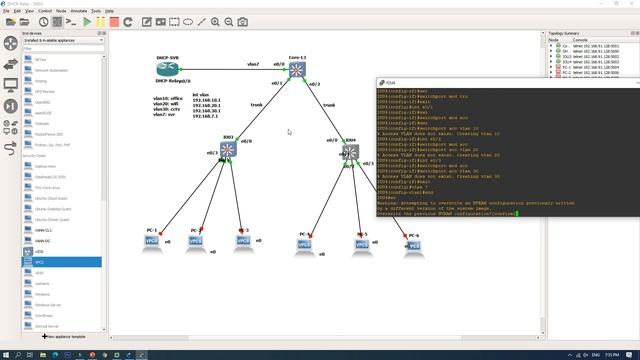Click the canvas horizontal scrollbar
This screenshot has height=360, width=640.
pyautogui.click(x=324, y=338)
